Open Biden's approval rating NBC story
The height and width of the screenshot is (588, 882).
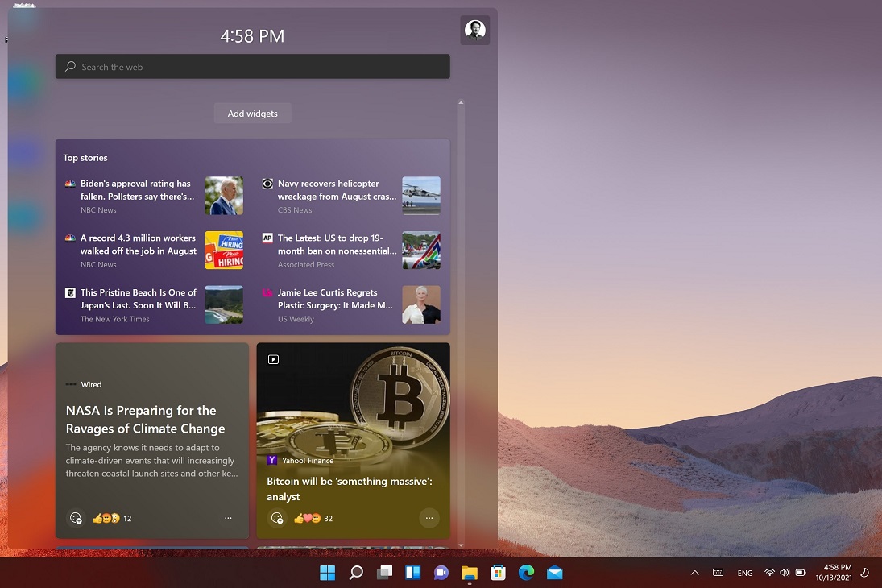click(137, 190)
